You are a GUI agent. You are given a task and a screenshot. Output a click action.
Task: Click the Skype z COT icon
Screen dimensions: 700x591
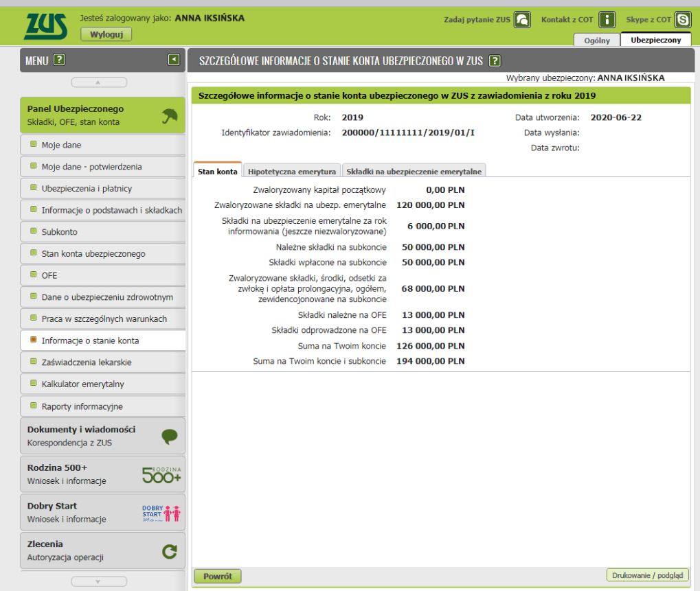click(684, 19)
